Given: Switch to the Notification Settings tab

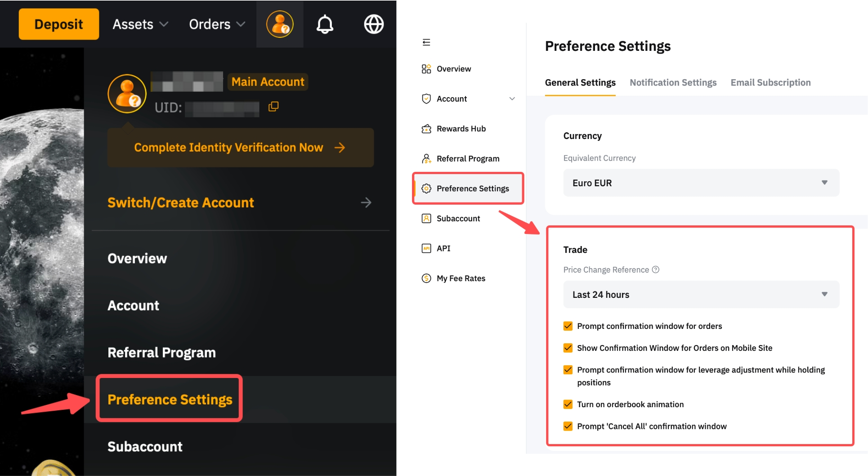Looking at the screenshot, I should tap(673, 83).
